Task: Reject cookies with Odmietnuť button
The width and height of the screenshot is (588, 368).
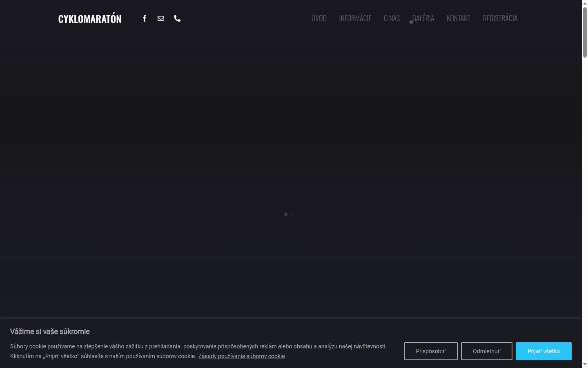Action: [x=487, y=351]
